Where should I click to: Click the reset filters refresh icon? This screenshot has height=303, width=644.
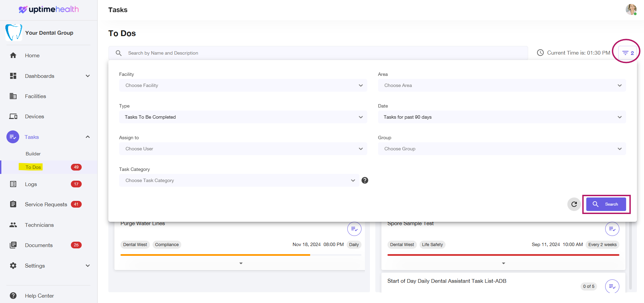click(x=574, y=204)
